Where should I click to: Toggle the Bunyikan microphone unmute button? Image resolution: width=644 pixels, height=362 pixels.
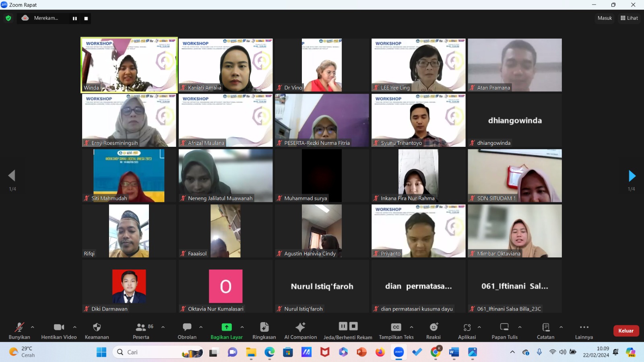(19, 327)
